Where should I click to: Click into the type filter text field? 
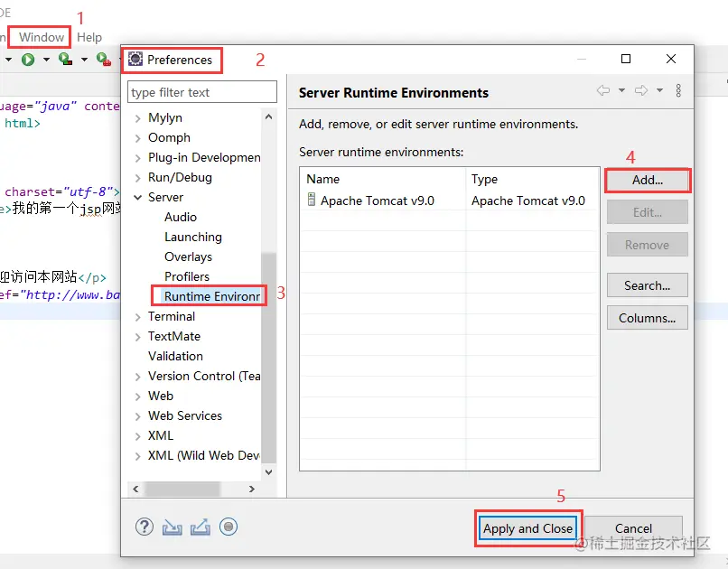coord(202,92)
